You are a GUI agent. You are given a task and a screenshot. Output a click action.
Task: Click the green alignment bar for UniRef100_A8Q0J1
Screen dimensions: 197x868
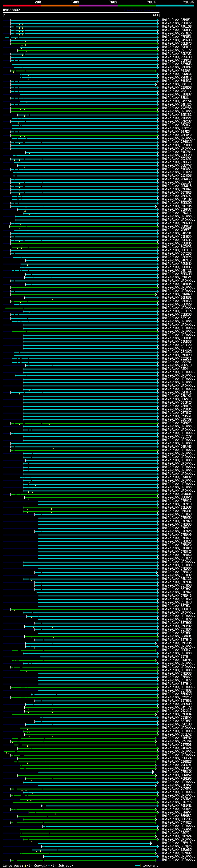point(84,609)
